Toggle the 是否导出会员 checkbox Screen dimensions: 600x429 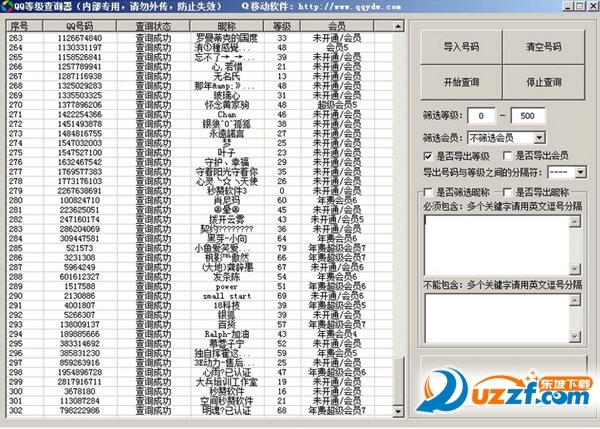(x=507, y=156)
